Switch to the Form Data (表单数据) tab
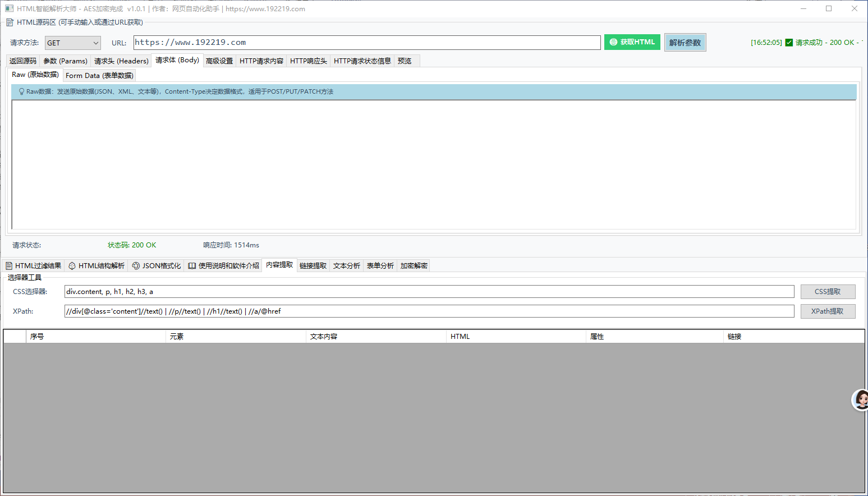This screenshot has height=496, width=868. coord(99,76)
